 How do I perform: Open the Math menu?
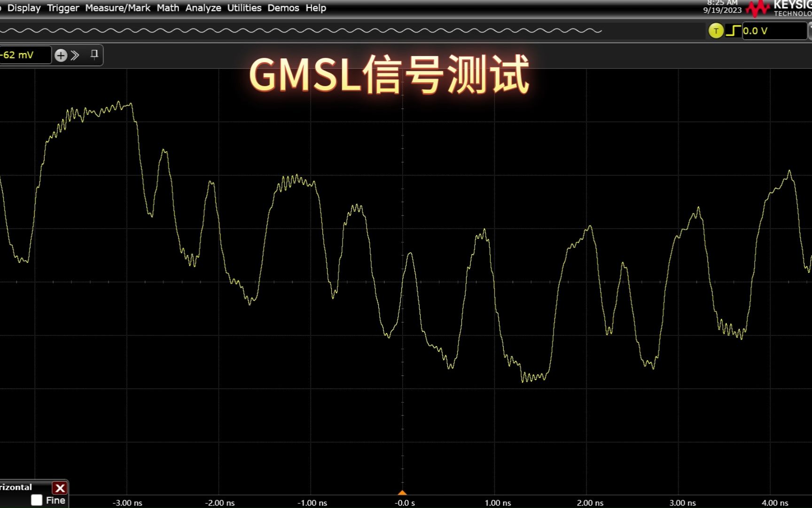168,8
